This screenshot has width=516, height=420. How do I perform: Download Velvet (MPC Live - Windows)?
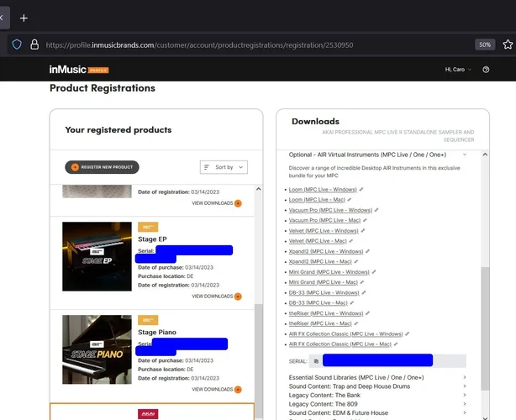click(324, 231)
